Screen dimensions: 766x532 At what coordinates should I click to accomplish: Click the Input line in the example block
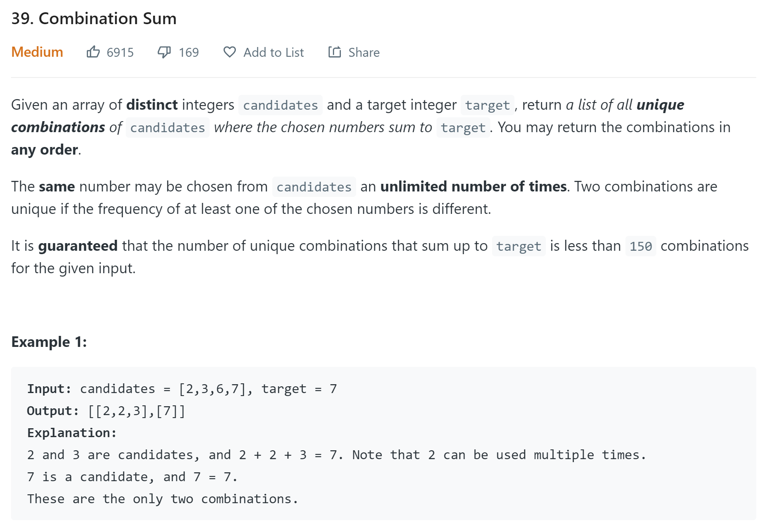coord(182,389)
